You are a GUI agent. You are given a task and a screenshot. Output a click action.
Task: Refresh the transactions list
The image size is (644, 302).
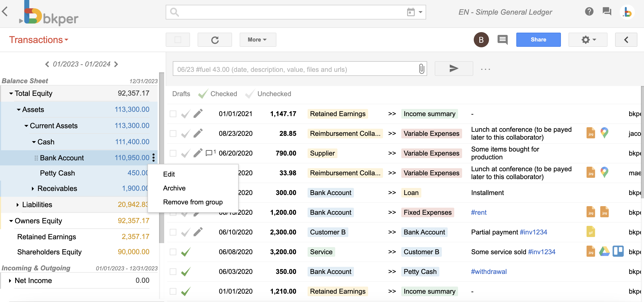click(x=215, y=40)
